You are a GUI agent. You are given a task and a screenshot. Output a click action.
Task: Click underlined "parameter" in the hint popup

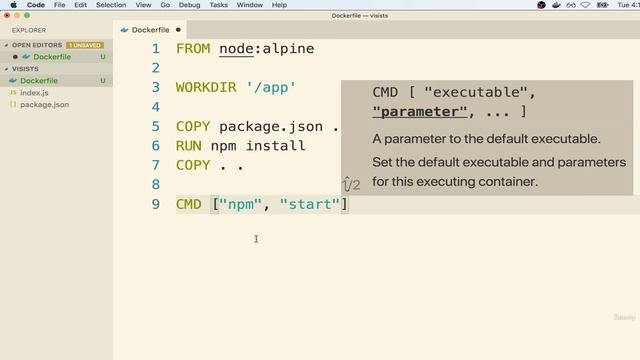click(x=420, y=111)
